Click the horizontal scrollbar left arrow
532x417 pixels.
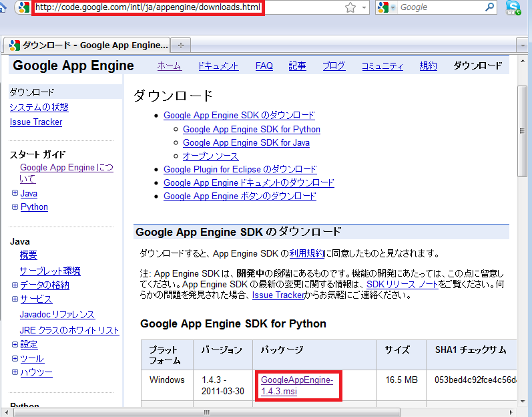click(x=8, y=412)
